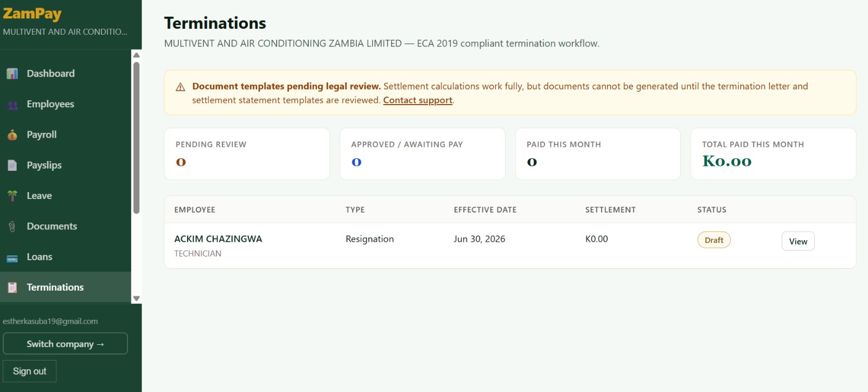Click the sidebar scroll up arrow
This screenshot has height=392, width=868.
click(137, 55)
